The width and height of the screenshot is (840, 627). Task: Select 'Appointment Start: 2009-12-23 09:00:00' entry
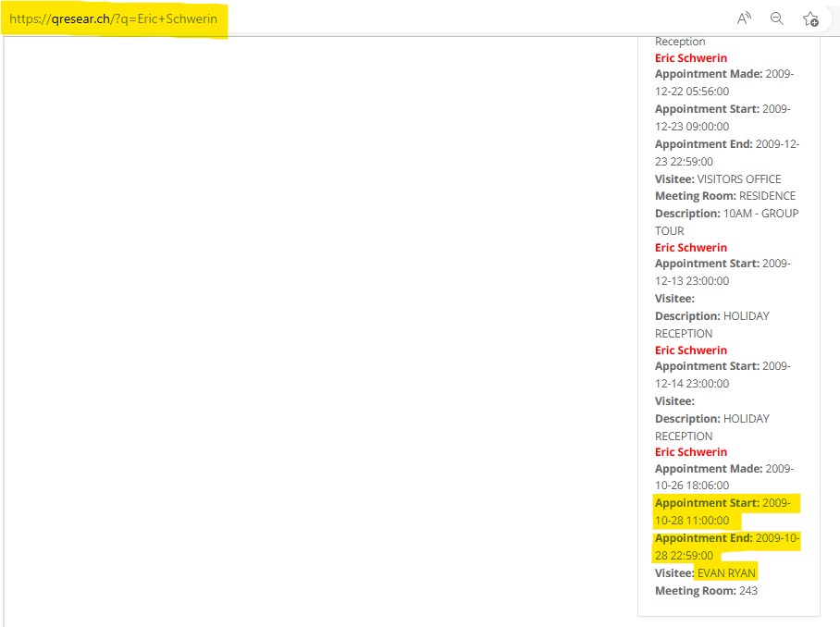723,117
